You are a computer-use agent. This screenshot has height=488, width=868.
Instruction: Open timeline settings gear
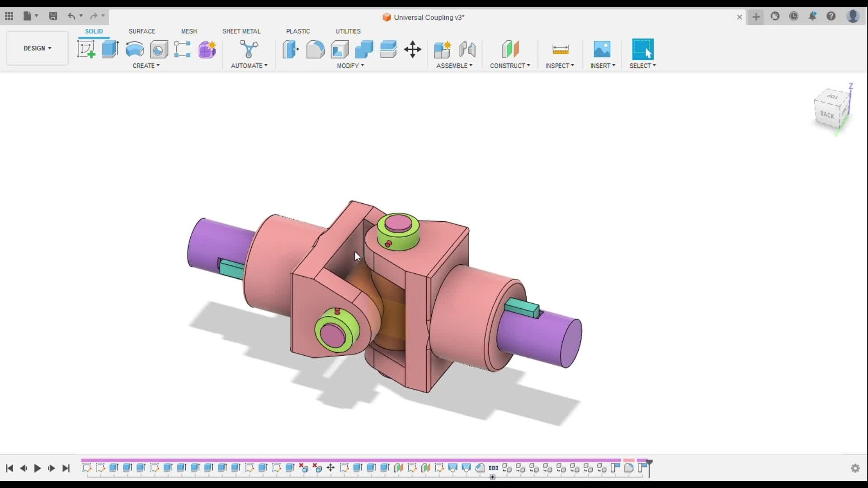[x=855, y=468]
